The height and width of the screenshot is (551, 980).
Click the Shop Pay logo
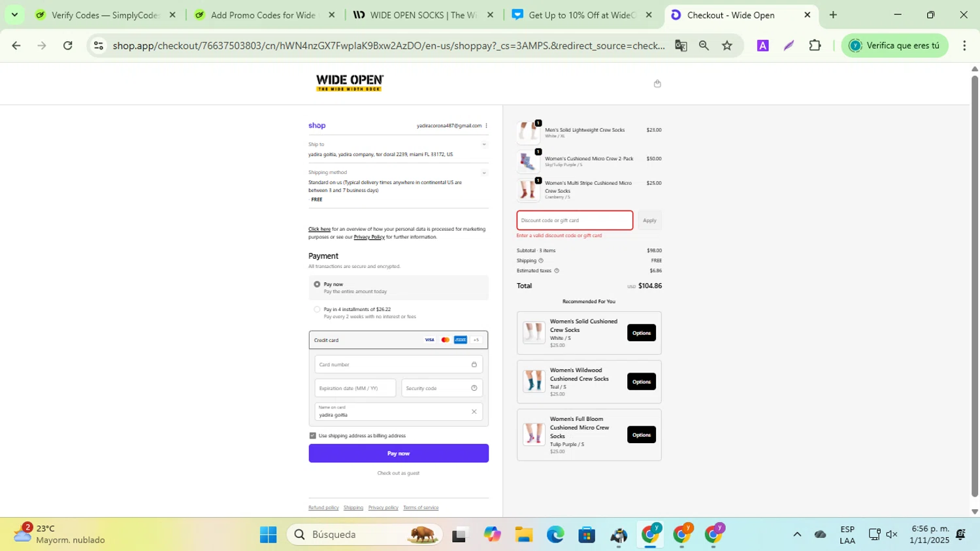(x=317, y=125)
